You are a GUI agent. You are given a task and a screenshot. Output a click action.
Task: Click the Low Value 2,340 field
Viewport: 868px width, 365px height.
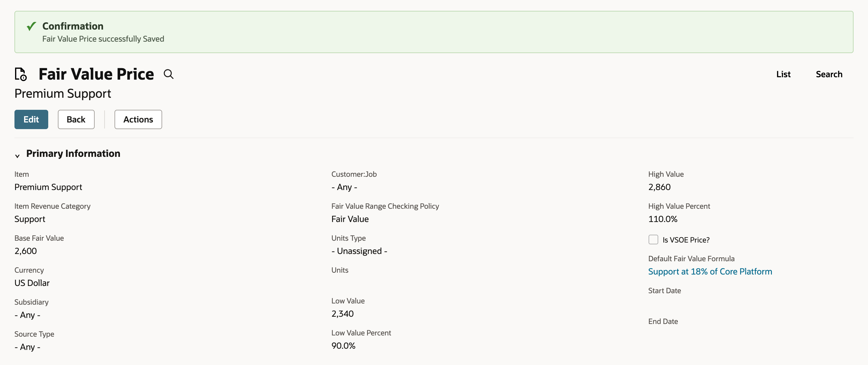(x=342, y=314)
